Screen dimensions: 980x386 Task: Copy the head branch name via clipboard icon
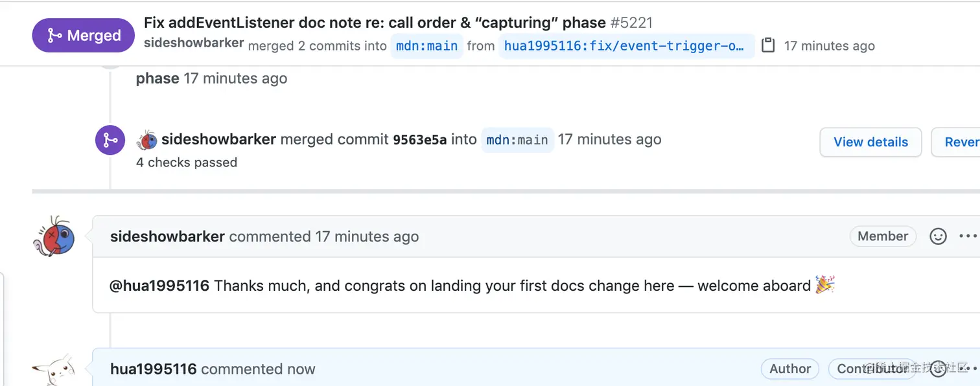pyautogui.click(x=768, y=45)
